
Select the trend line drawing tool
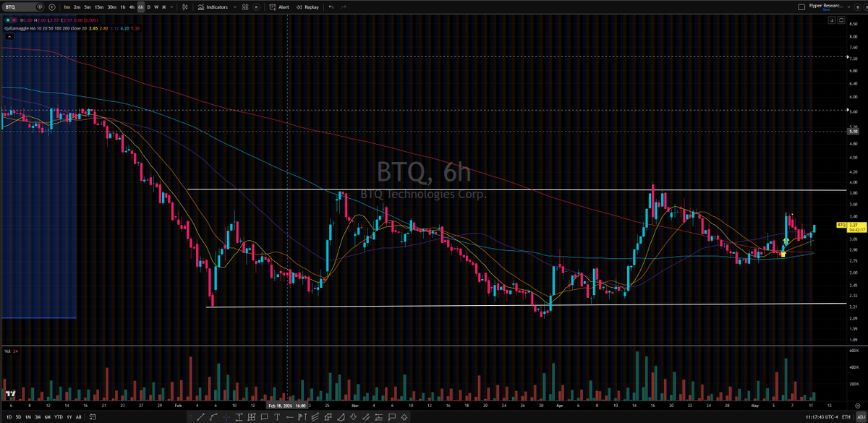(x=200, y=416)
